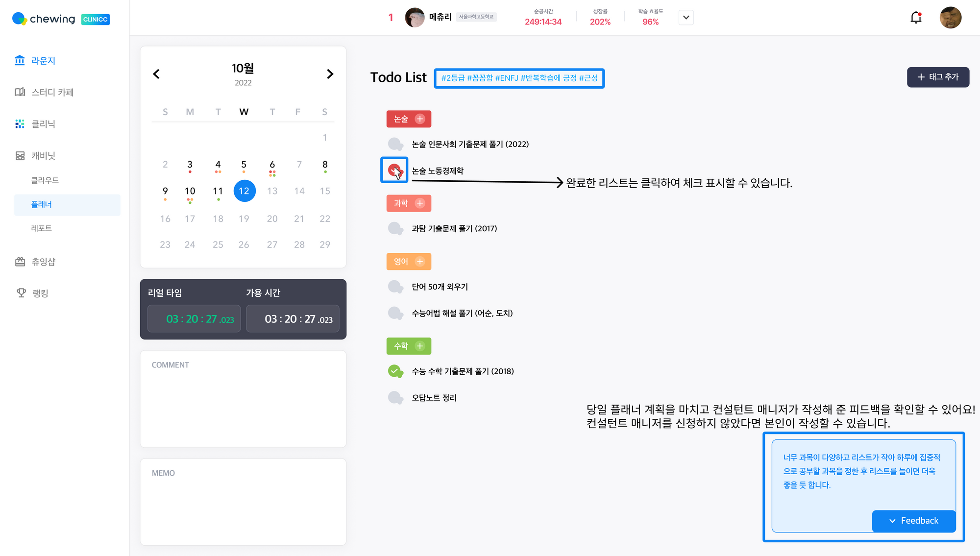Add a task with 논술 plus icon
This screenshot has width=980, height=556.
coord(420,119)
